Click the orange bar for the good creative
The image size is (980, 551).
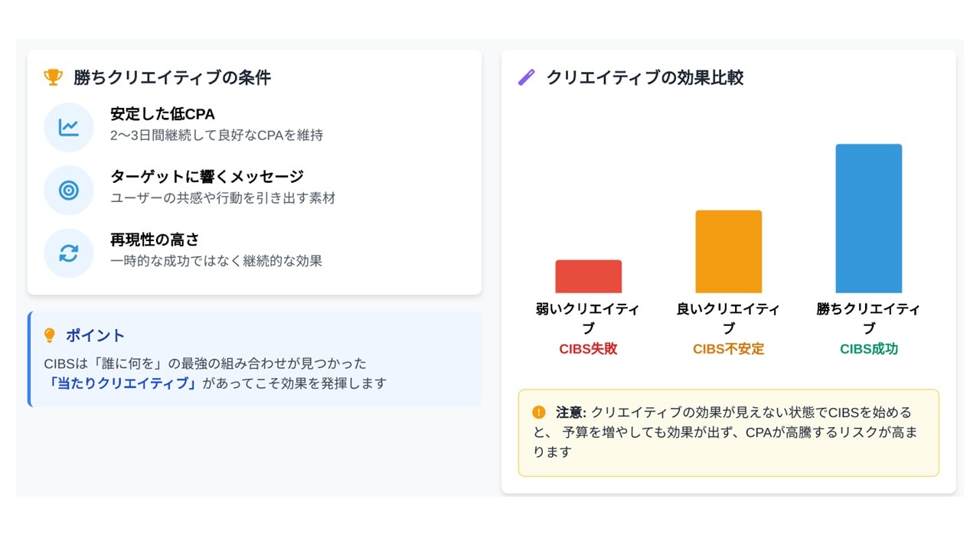pyautogui.click(x=728, y=252)
